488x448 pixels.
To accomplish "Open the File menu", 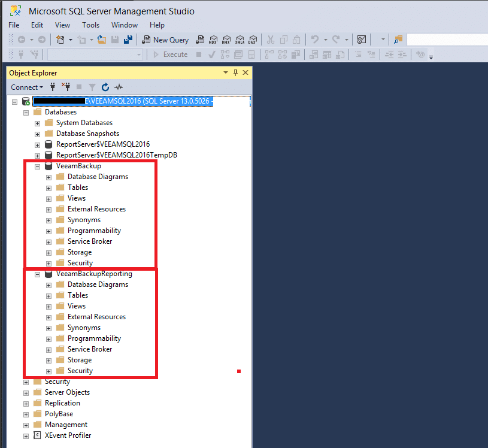I will click(14, 25).
